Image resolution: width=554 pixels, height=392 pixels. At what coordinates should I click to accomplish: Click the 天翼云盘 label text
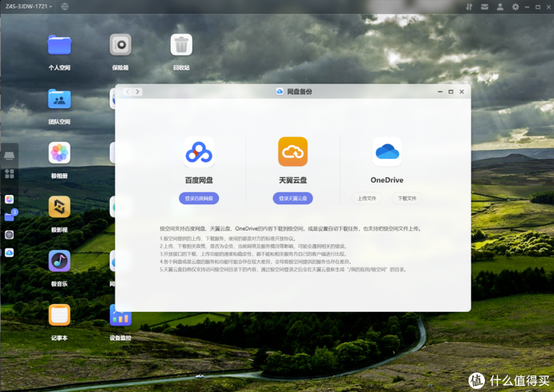click(x=293, y=180)
